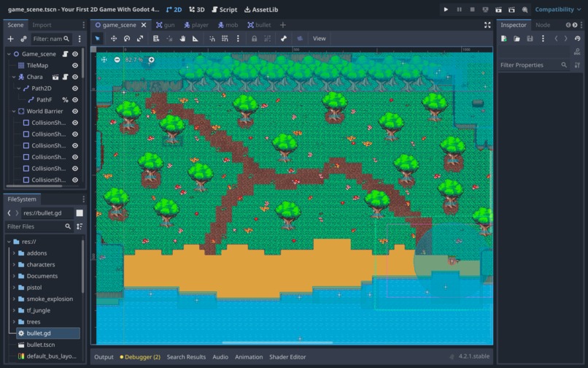This screenshot has height=368, width=588.
Task: Expand the addons folder
Action: point(14,253)
